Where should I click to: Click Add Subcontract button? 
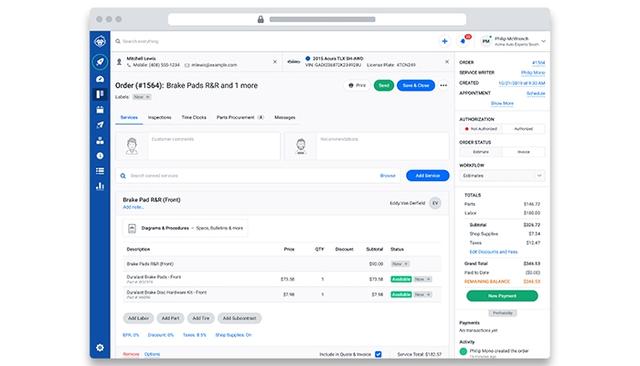(x=240, y=318)
